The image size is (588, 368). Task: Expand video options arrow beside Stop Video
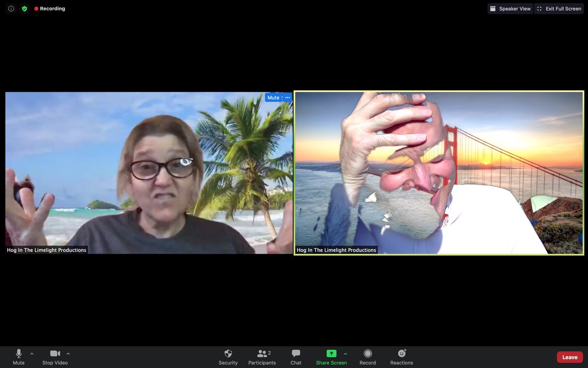[68, 353]
